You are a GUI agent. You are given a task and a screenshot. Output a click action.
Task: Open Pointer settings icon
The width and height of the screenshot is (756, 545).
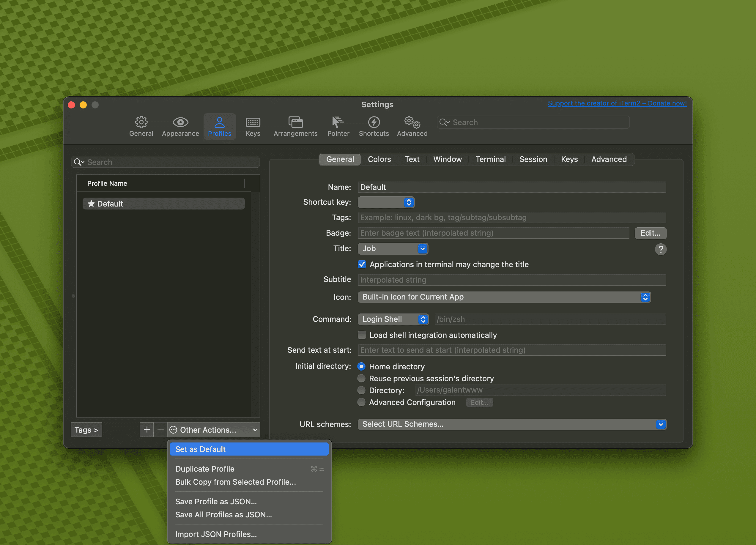338,123
